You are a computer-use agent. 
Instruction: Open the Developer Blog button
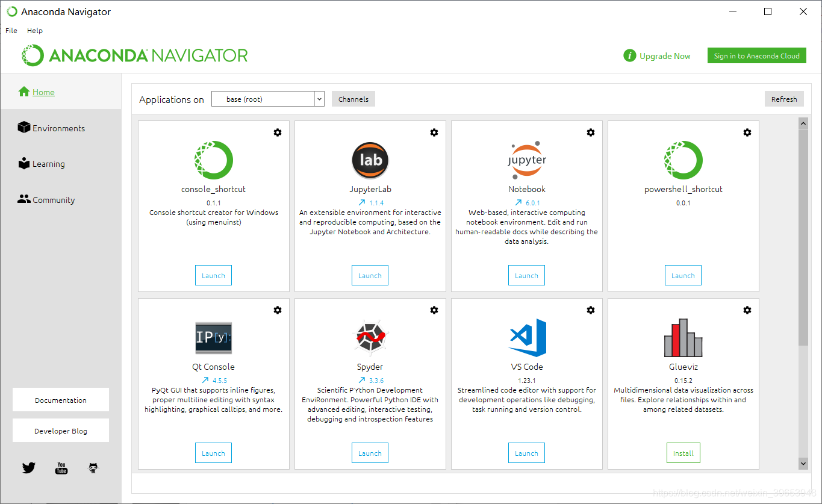click(x=61, y=431)
